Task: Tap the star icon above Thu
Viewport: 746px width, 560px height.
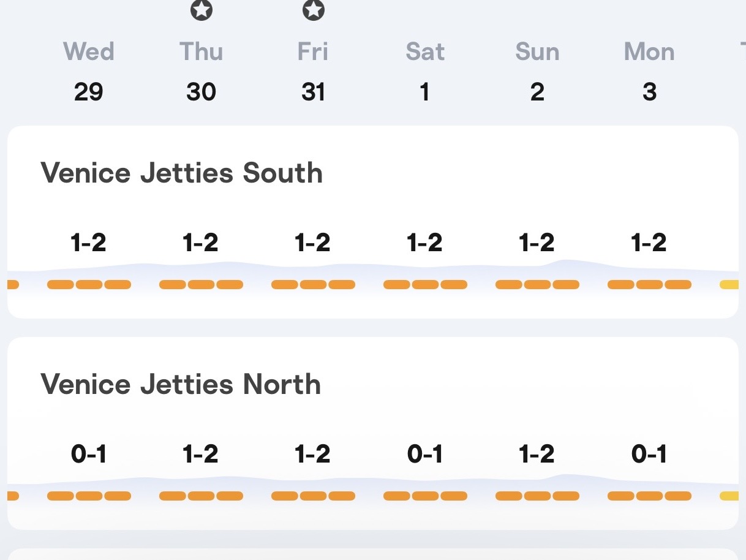Action: [201, 10]
